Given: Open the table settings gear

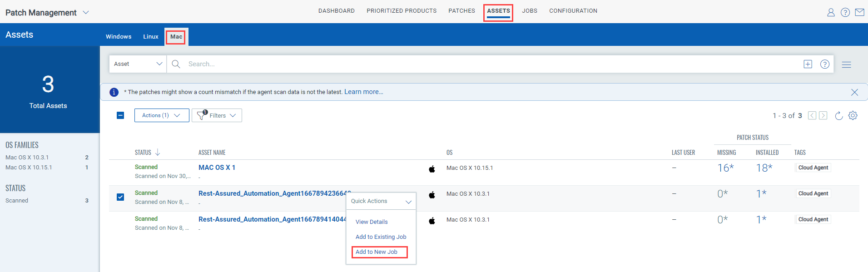Looking at the screenshot, I should click(x=853, y=115).
